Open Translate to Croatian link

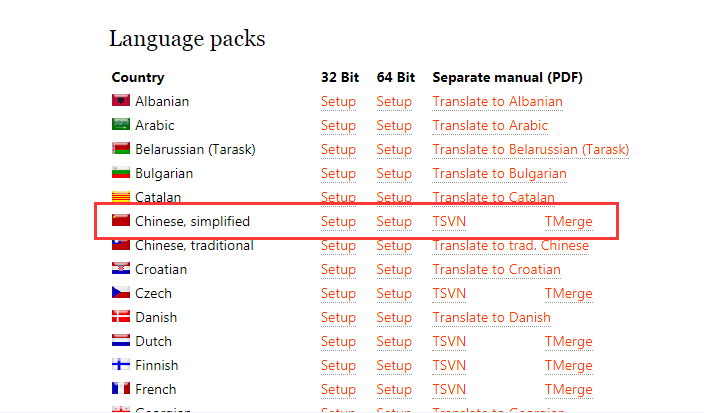(x=497, y=269)
